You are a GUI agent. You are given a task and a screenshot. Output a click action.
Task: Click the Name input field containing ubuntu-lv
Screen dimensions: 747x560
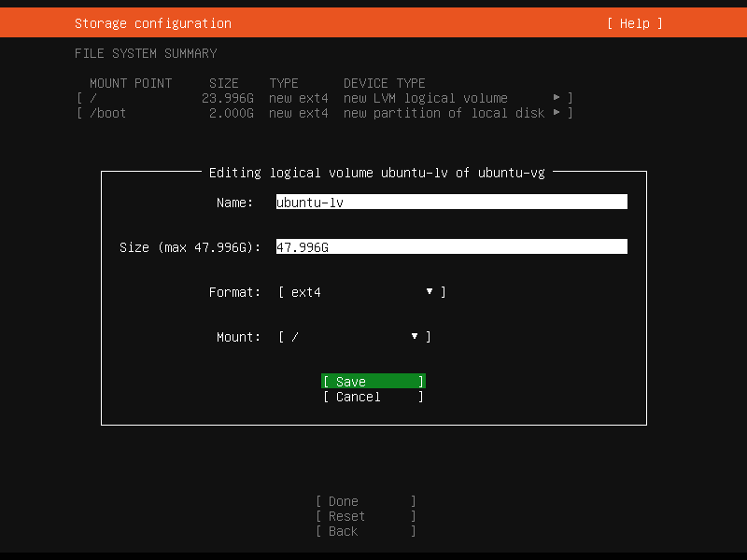pos(452,202)
